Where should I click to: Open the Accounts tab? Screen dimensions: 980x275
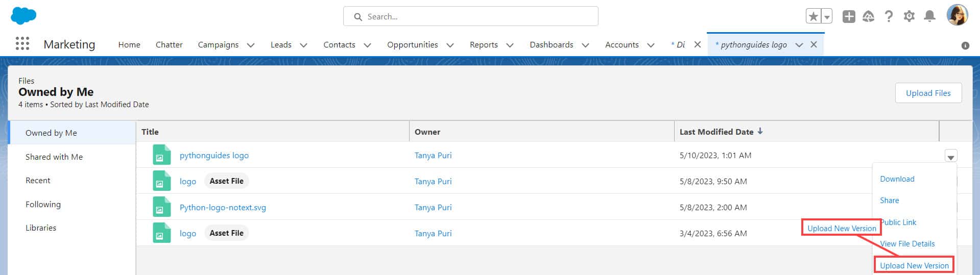622,44
